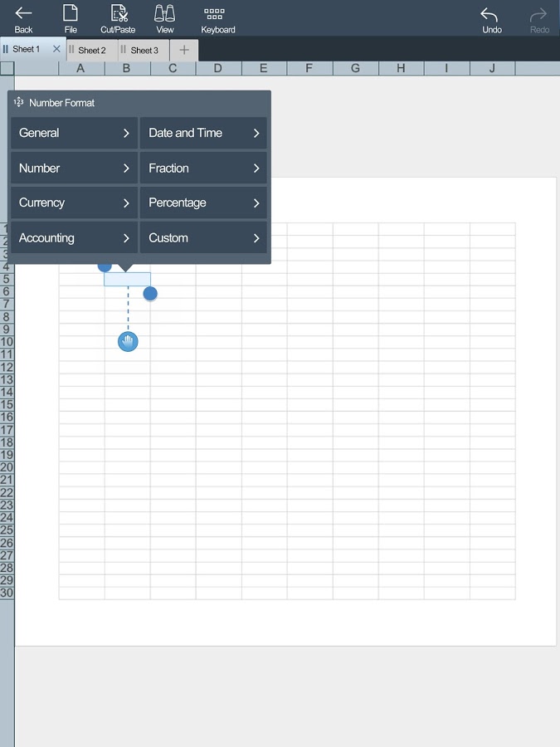
Task: Expand the Percentage format options
Action: point(203,203)
